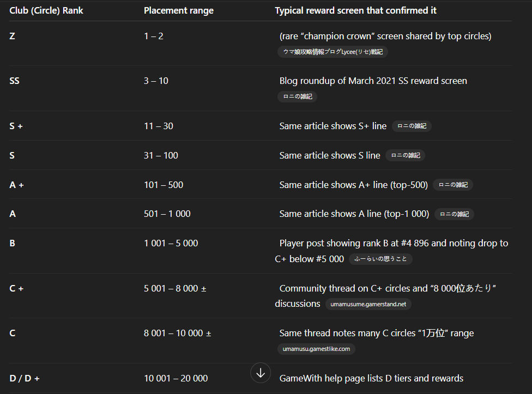Click the 'Club (Circle) Rank' column header
Viewport: 532px width, 394px height.
(46, 10)
